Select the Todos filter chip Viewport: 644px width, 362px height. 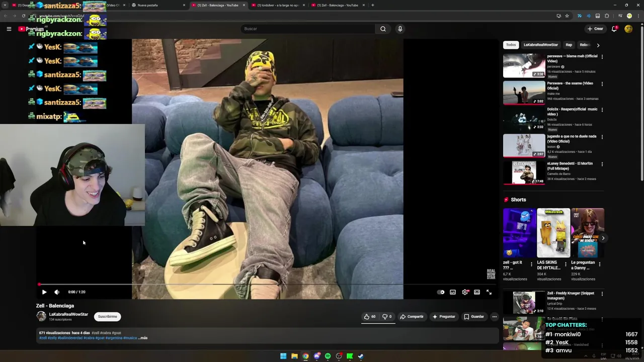[x=511, y=45]
